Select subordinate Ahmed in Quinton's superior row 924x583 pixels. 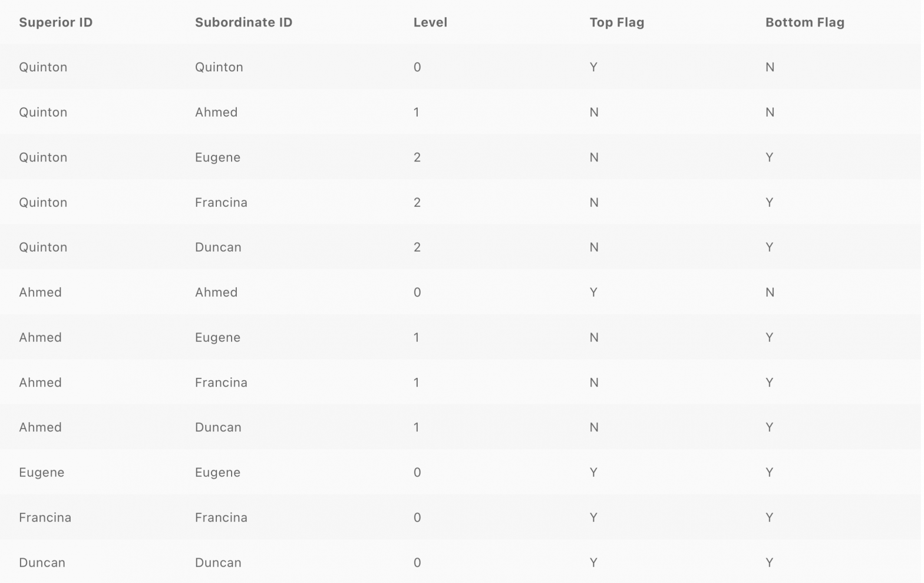coord(216,112)
